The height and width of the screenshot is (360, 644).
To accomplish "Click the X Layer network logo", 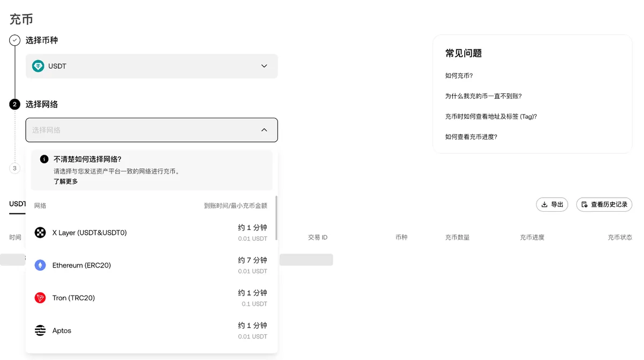I will coord(40,233).
